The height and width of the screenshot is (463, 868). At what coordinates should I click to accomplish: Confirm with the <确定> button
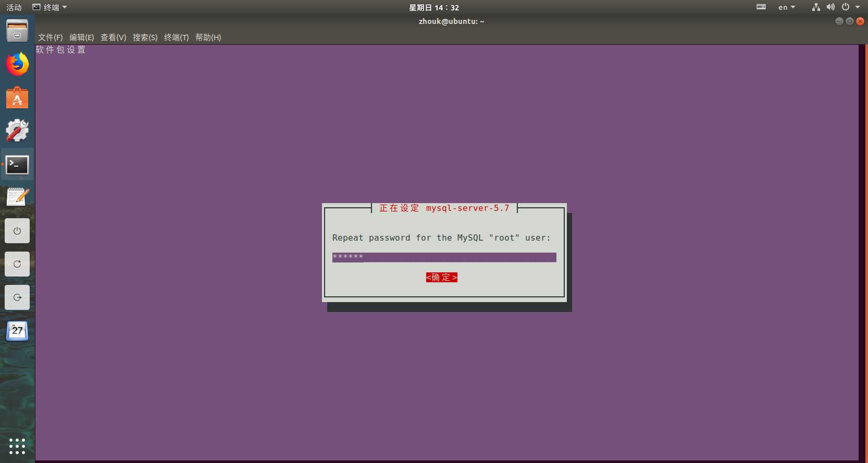click(442, 278)
